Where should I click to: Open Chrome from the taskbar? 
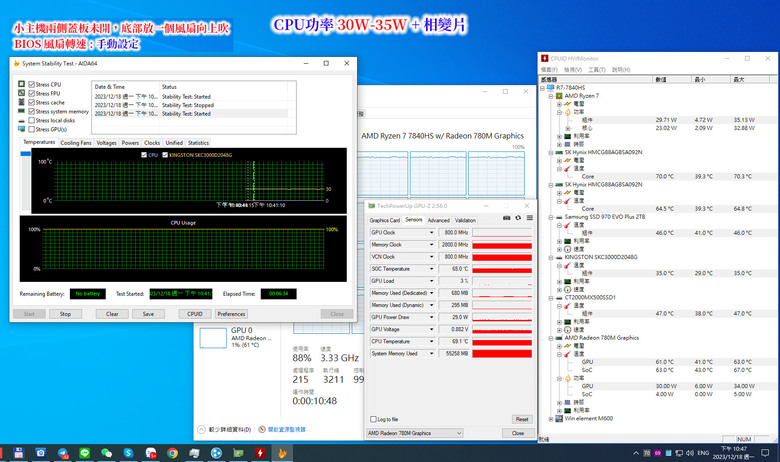[173, 452]
